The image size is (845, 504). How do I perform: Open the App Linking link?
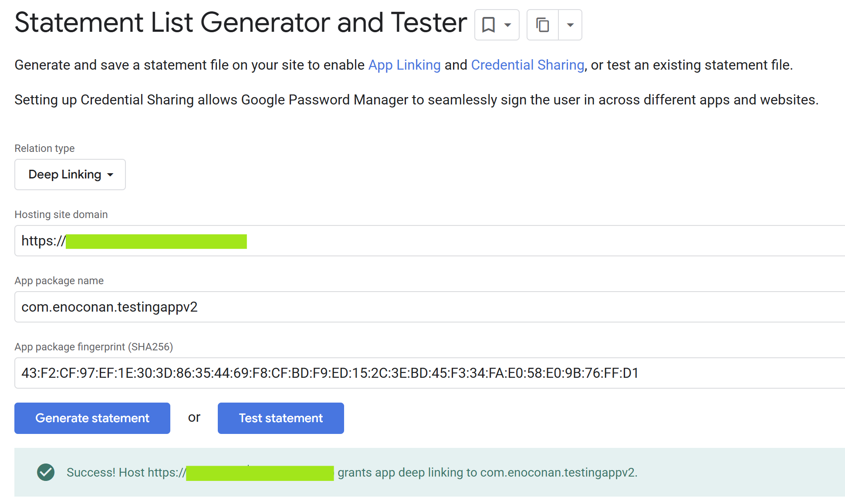coord(404,65)
